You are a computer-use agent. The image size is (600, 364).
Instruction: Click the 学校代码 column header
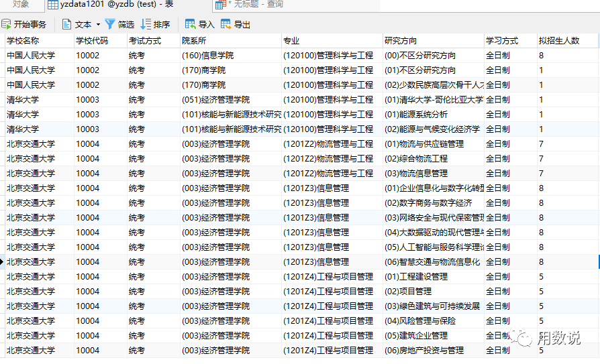[x=100, y=40]
